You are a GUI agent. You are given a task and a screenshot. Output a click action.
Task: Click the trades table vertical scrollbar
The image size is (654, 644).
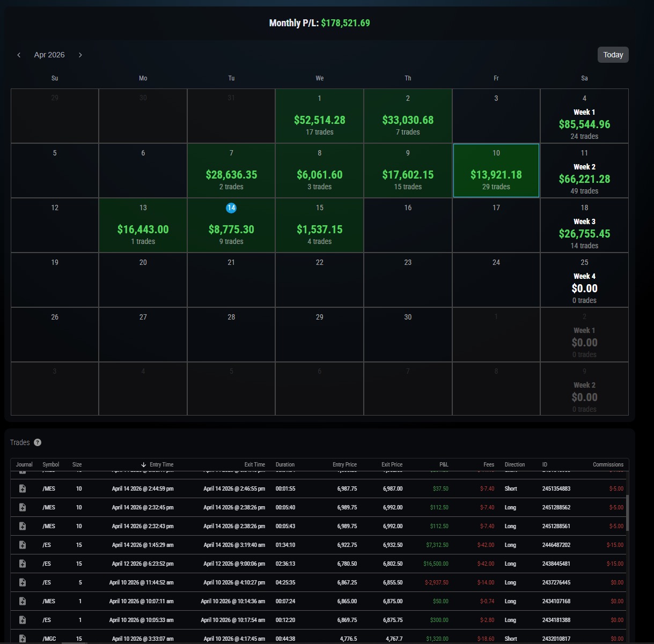pyautogui.click(x=627, y=513)
